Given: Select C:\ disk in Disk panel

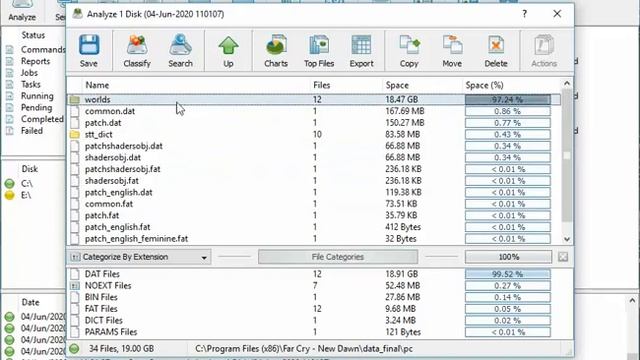Looking at the screenshot, I should point(27,184).
